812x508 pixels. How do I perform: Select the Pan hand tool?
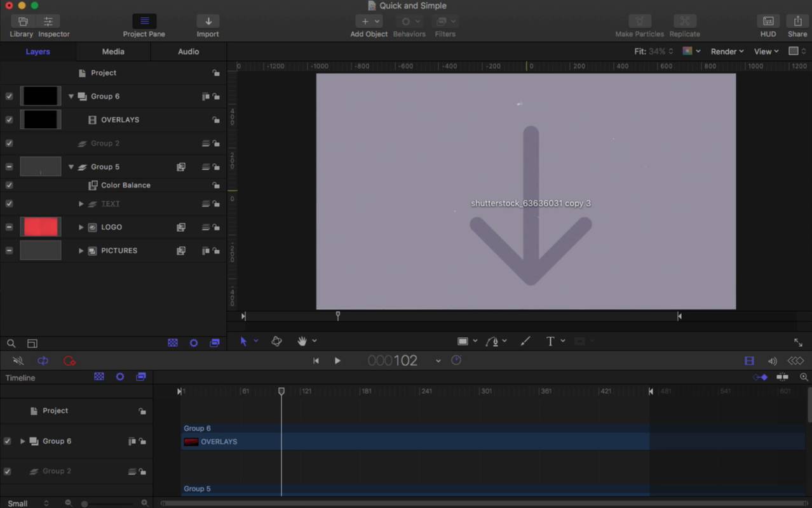[302, 341]
